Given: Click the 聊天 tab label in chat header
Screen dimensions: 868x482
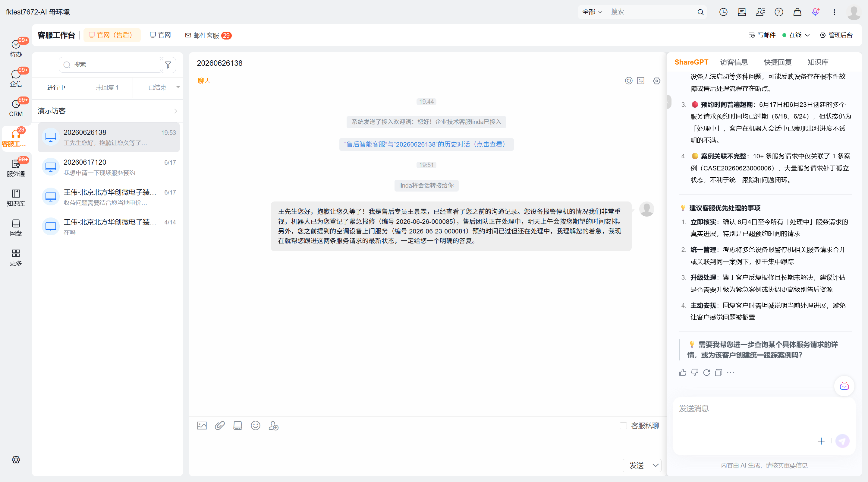Looking at the screenshot, I should click(x=204, y=81).
